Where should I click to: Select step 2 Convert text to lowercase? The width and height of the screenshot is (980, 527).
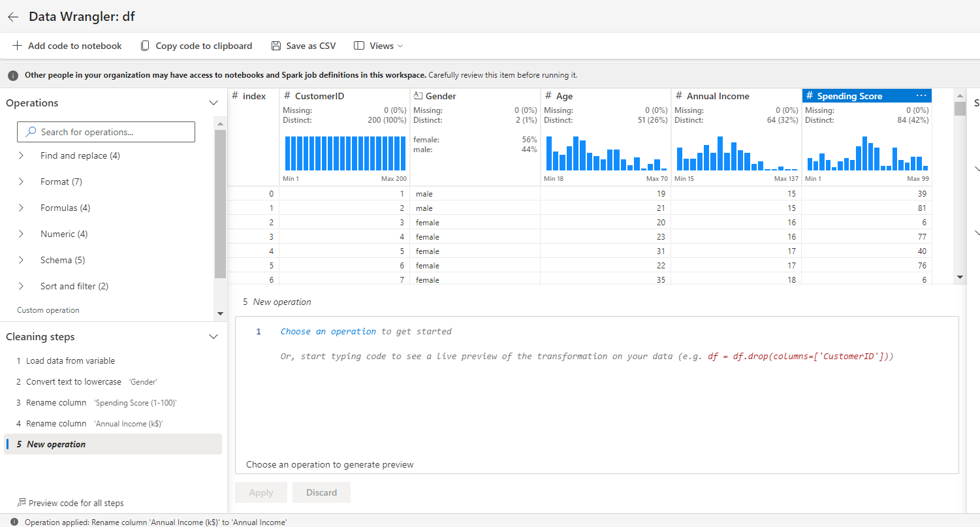pos(112,381)
